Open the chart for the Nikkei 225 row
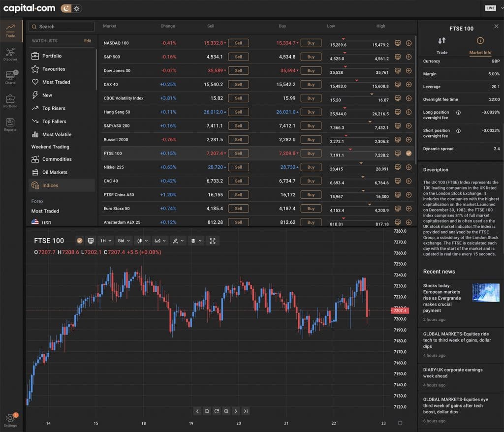This screenshot has width=504, height=432. coord(398,167)
